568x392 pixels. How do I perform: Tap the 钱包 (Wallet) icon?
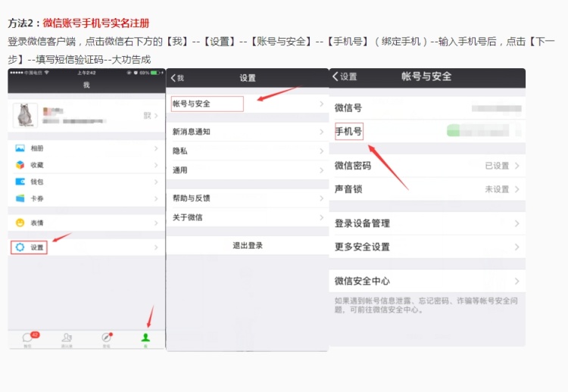pos(20,182)
